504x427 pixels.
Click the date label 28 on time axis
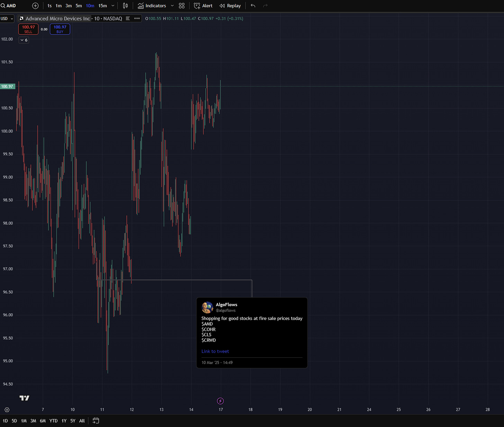pyautogui.click(x=488, y=409)
